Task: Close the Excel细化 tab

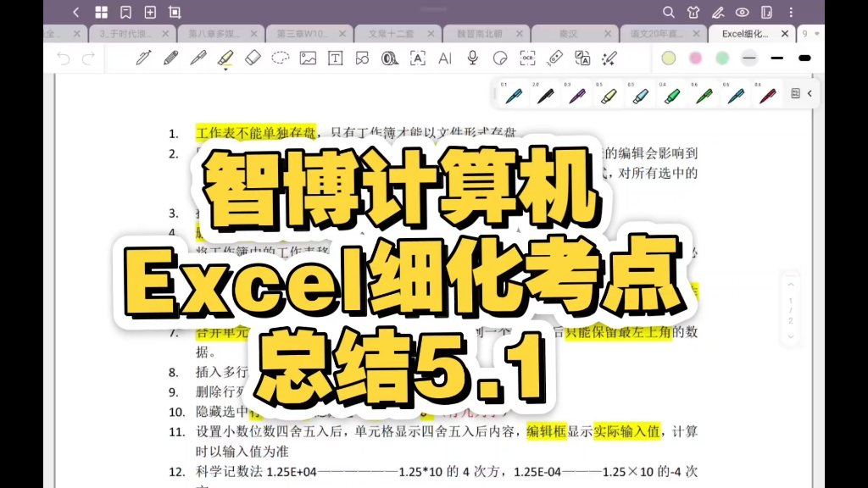Action: coord(785,34)
